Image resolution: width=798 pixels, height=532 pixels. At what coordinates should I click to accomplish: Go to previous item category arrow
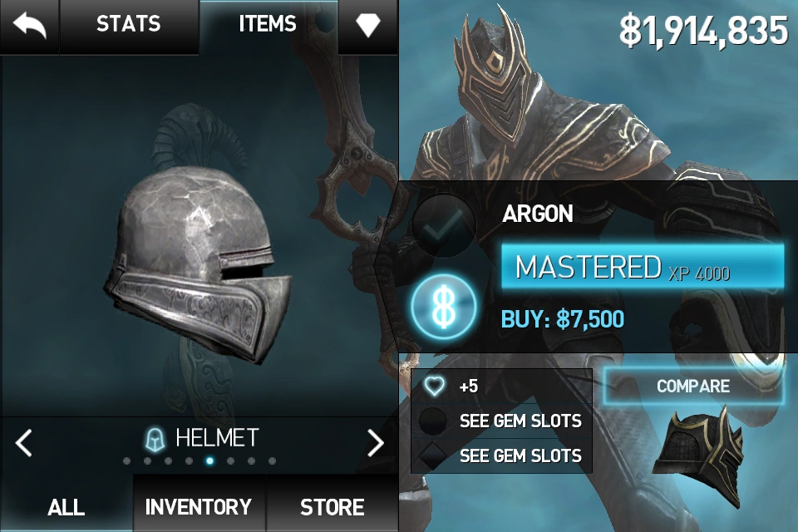[24, 442]
